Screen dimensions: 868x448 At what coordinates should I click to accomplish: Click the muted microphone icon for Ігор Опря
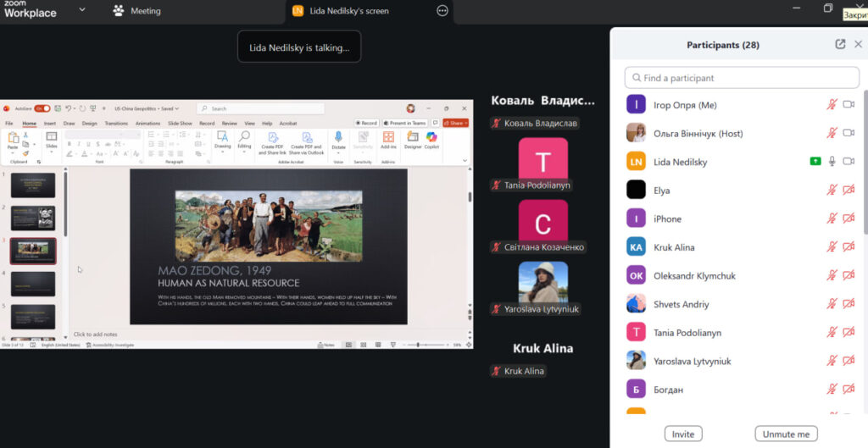point(832,105)
